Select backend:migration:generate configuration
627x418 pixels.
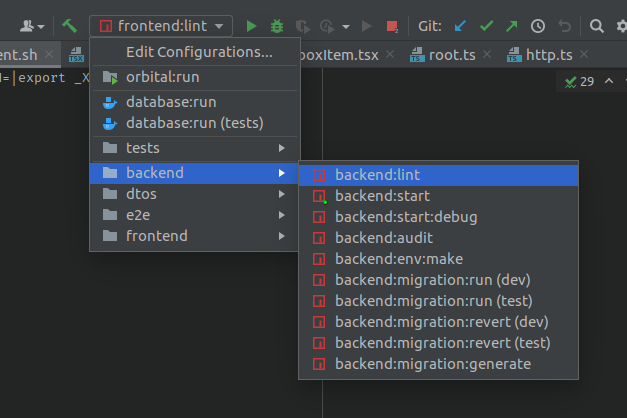(432, 365)
